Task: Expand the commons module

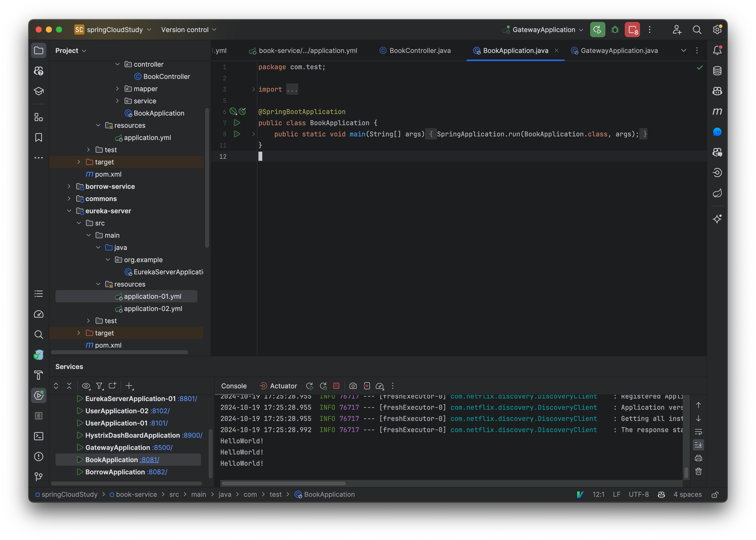Action: [x=69, y=198]
